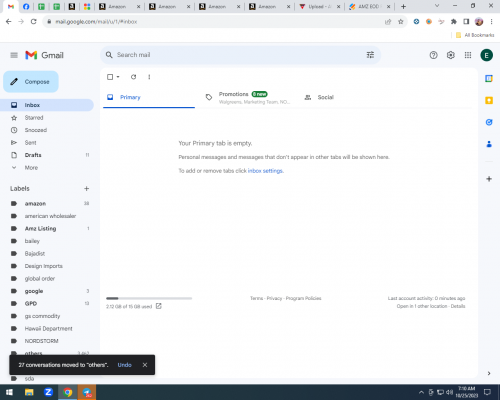Open the NORDSTORM label
This screenshot has height=400, width=500.
[47, 341]
